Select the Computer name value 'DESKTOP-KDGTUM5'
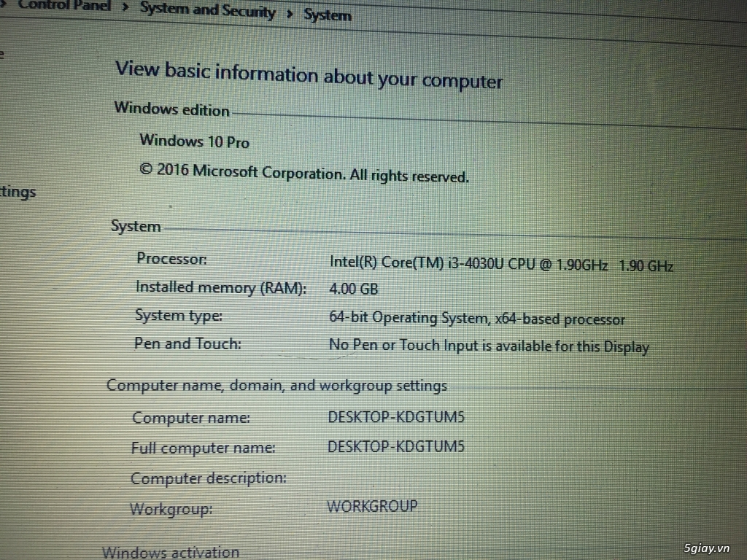 pyautogui.click(x=396, y=417)
